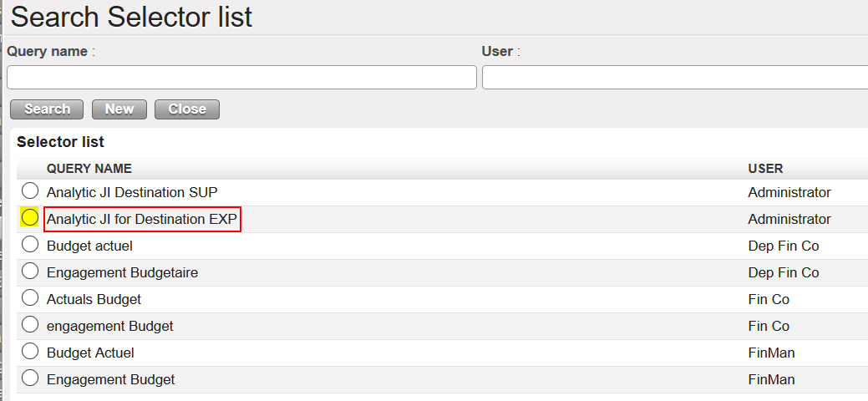The image size is (868, 401).
Task: Pick the Actuals Budget radio button
Action: tap(30, 298)
